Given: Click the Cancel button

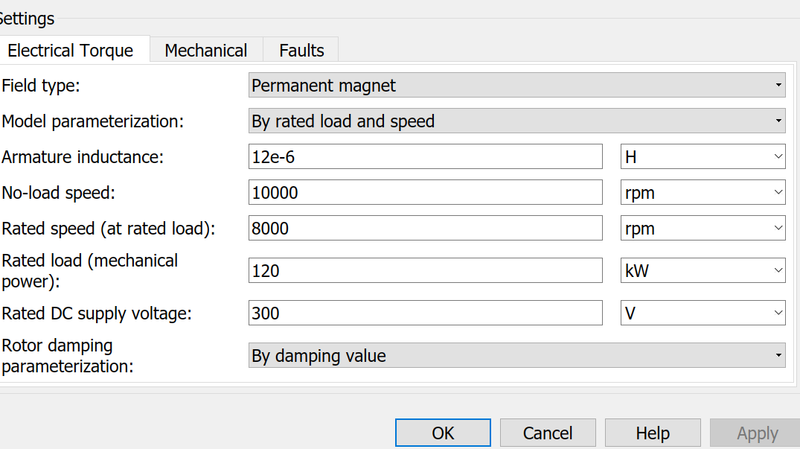Looking at the screenshot, I should (548, 433).
